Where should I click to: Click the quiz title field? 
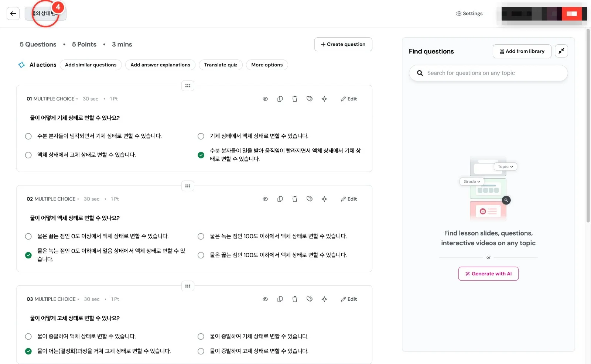tap(45, 14)
